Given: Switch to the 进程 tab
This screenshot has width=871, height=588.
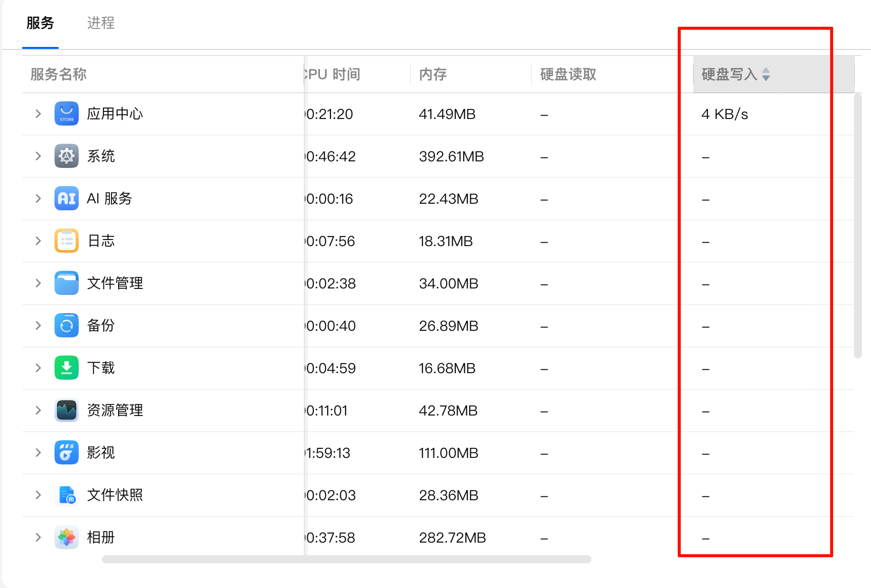Looking at the screenshot, I should click(101, 23).
